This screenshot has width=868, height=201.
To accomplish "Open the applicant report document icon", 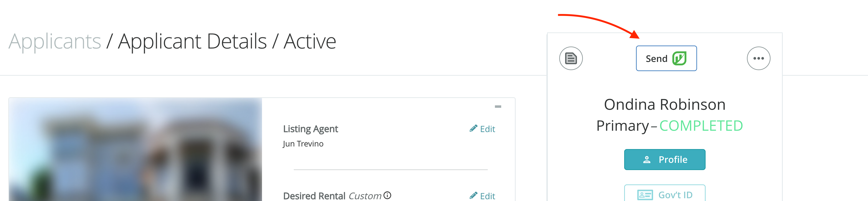I will 571,58.
